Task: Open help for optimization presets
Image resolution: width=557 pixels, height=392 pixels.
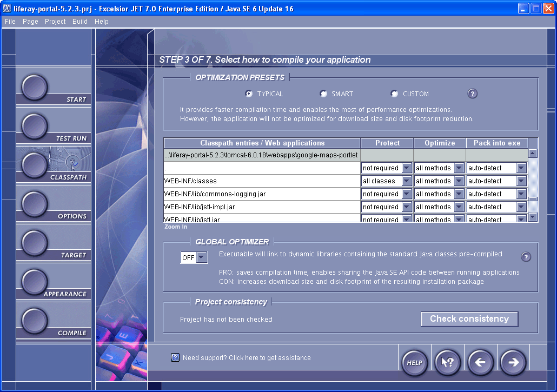Action: [x=472, y=94]
